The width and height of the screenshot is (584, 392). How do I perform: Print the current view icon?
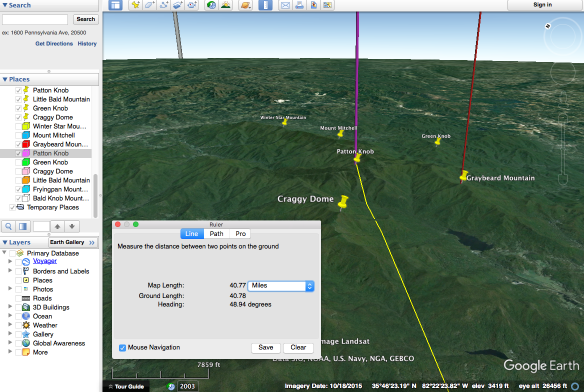(299, 5)
